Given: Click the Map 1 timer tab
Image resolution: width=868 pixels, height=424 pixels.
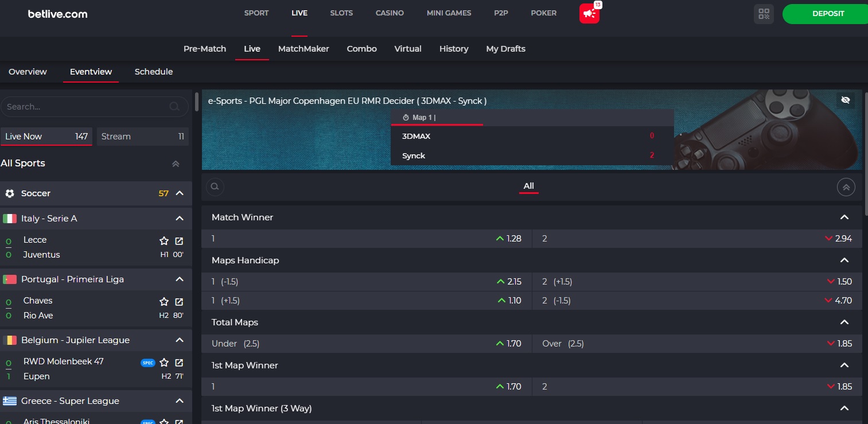Looking at the screenshot, I should [x=437, y=118].
